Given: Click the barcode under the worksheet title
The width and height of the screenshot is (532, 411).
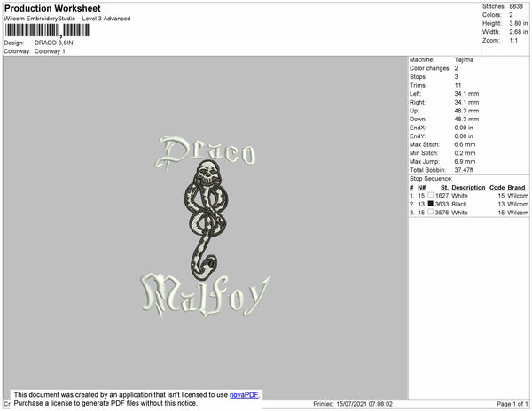Looking at the screenshot, I should pyautogui.click(x=47, y=30).
